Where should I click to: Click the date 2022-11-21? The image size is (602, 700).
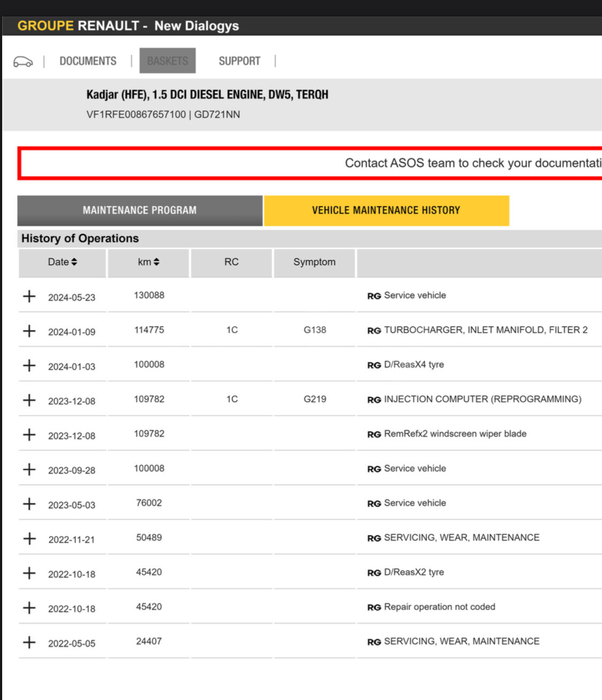[72, 539]
